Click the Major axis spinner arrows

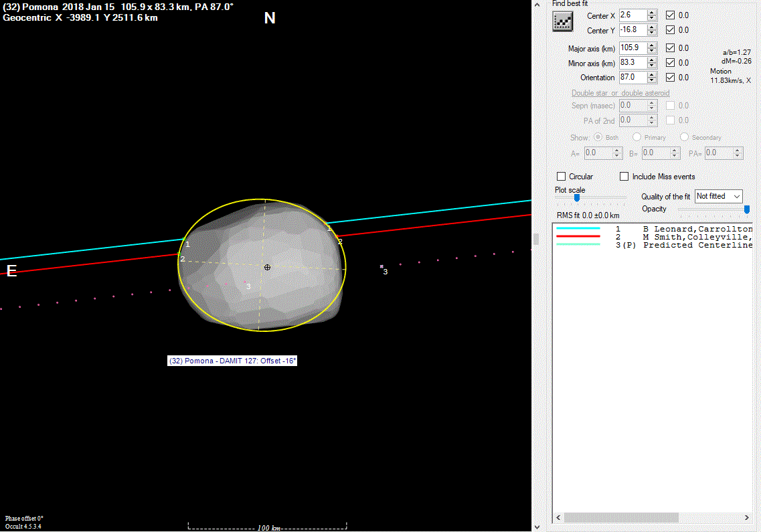652,48
